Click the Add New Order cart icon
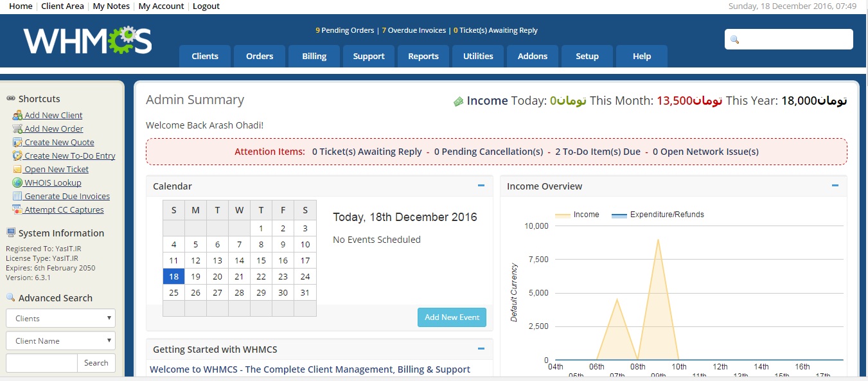This screenshot has width=868, height=381. point(17,129)
